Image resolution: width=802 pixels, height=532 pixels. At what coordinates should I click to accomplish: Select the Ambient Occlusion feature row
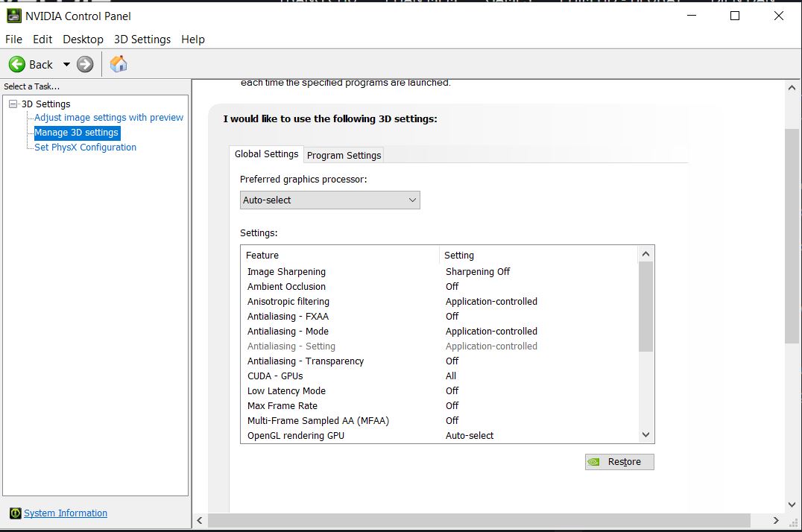click(440, 286)
